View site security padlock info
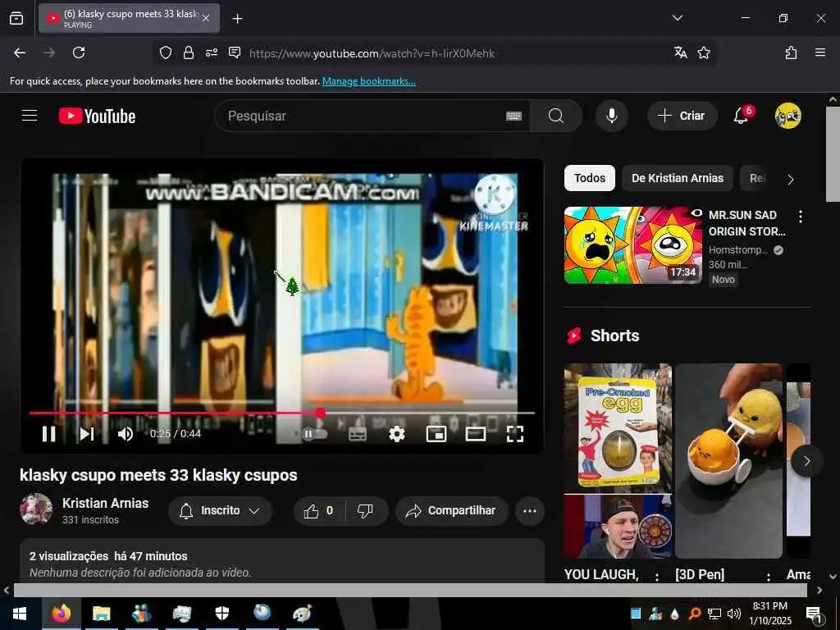 pos(189,52)
